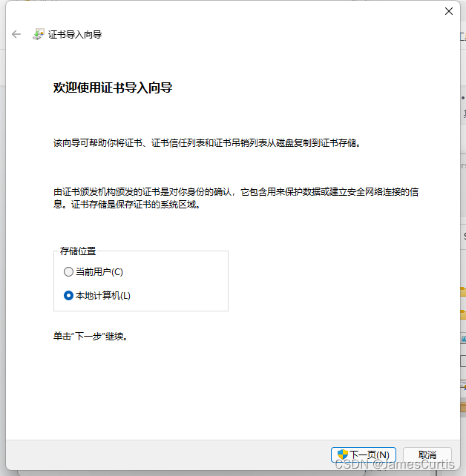Click the 下一页(N) button

[x=364, y=454]
